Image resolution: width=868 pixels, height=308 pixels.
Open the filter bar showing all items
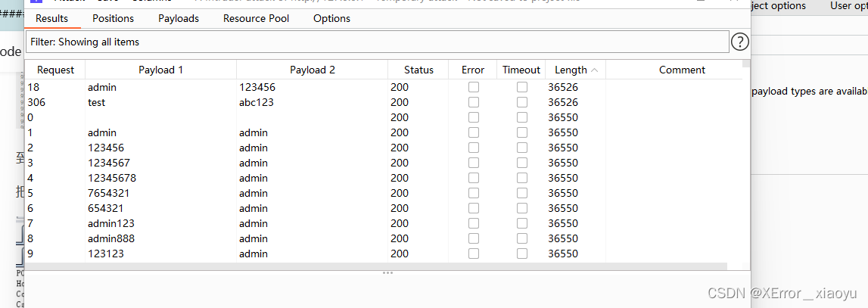coord(377,42)
